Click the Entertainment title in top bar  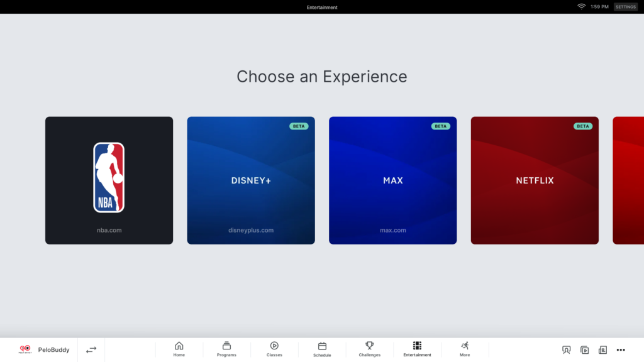322,8
